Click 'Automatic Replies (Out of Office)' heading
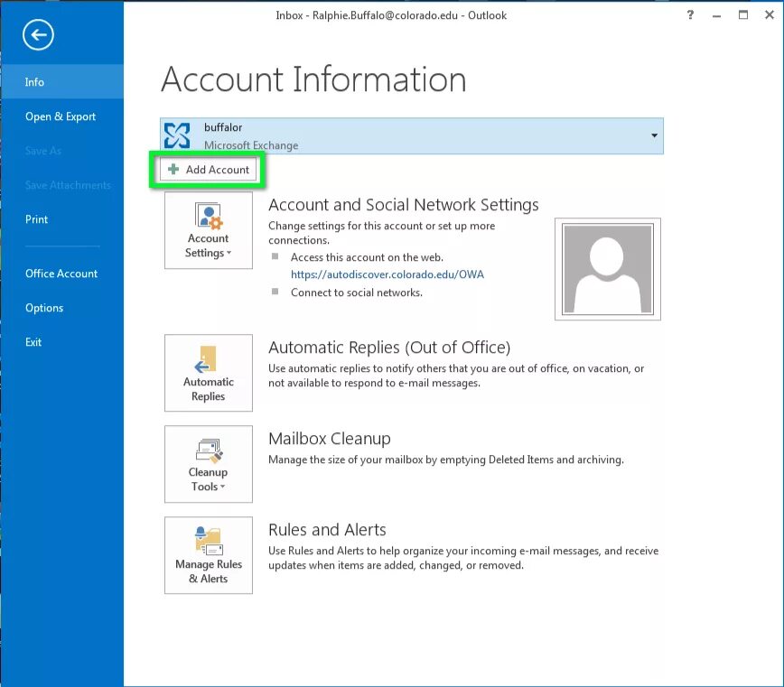784x687 pixels. click(x=389, y=348)
